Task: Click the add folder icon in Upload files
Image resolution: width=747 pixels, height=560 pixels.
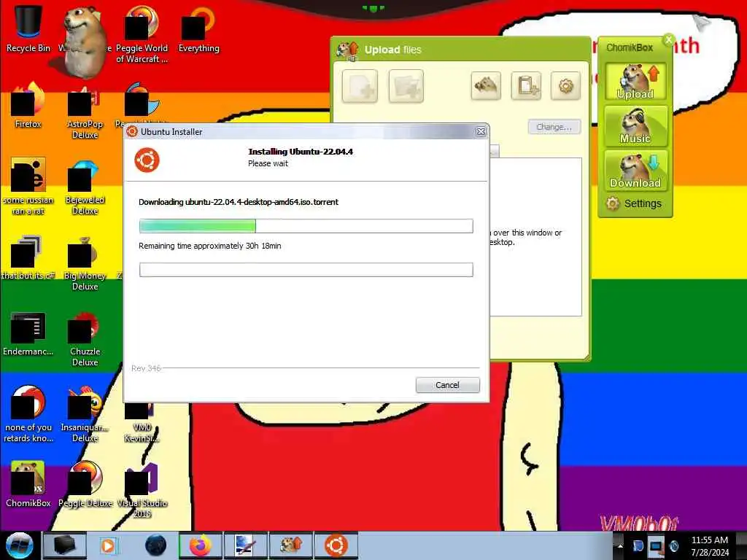Action: (x=406, y=86)
